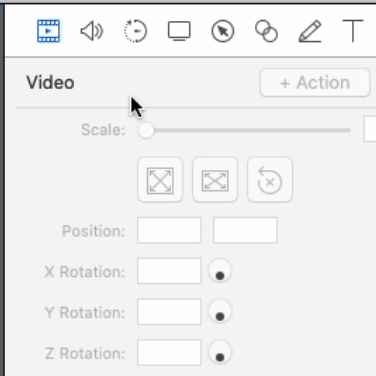
Task: Click the scale to fill width button
Action: pyautogui.click(x=215, y=180)
